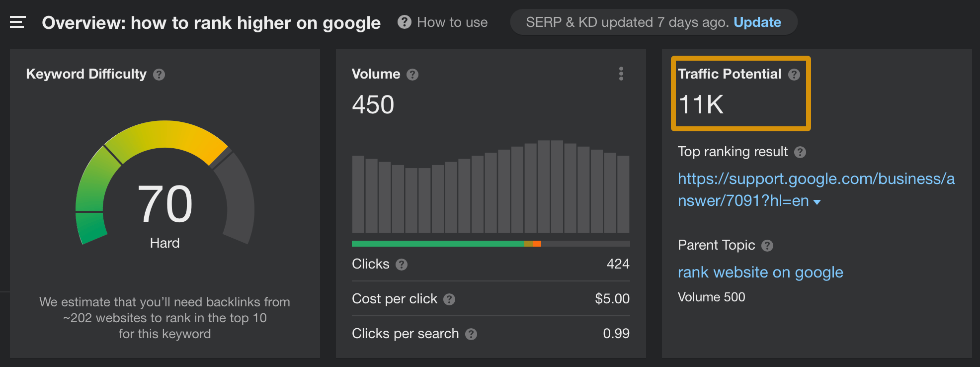Click the first bar in volume chart

358,194
